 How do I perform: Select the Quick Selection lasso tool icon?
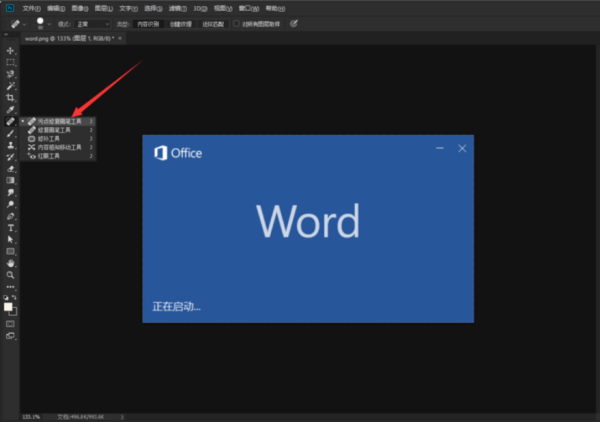(x=10, y=74)
